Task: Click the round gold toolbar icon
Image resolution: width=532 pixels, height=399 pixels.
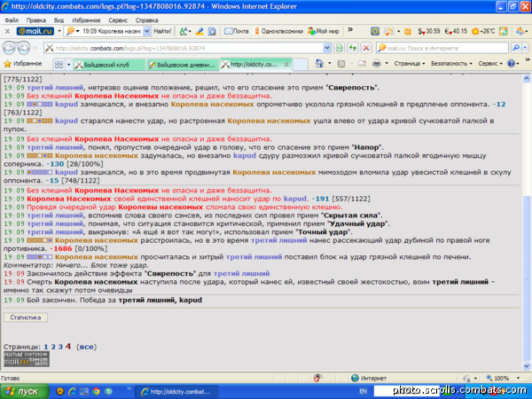Action: (375, 31)
